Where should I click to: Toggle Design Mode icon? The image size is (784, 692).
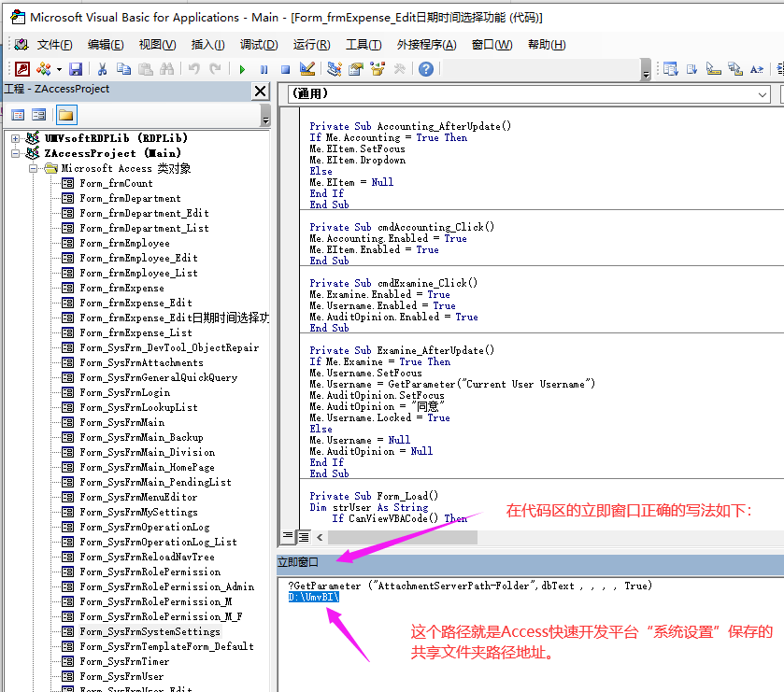[x=307, y=69]
